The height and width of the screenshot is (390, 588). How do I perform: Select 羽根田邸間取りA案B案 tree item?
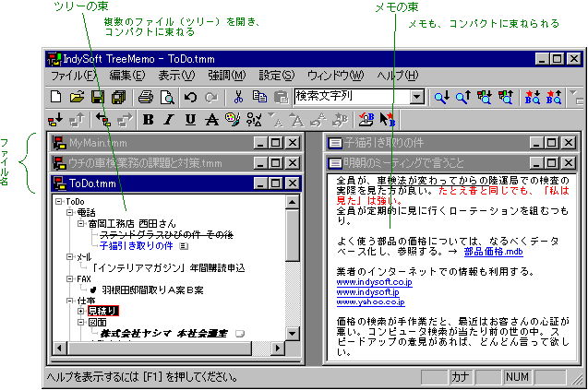click(x=152, y=290)
